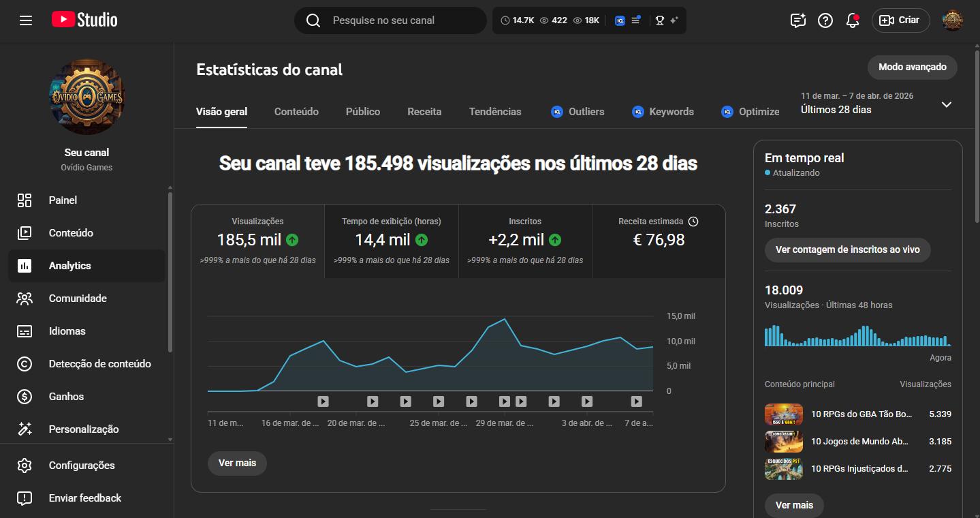Open the vidIQ Outliers tab
The image size is (980, 518).
[578, 112]
